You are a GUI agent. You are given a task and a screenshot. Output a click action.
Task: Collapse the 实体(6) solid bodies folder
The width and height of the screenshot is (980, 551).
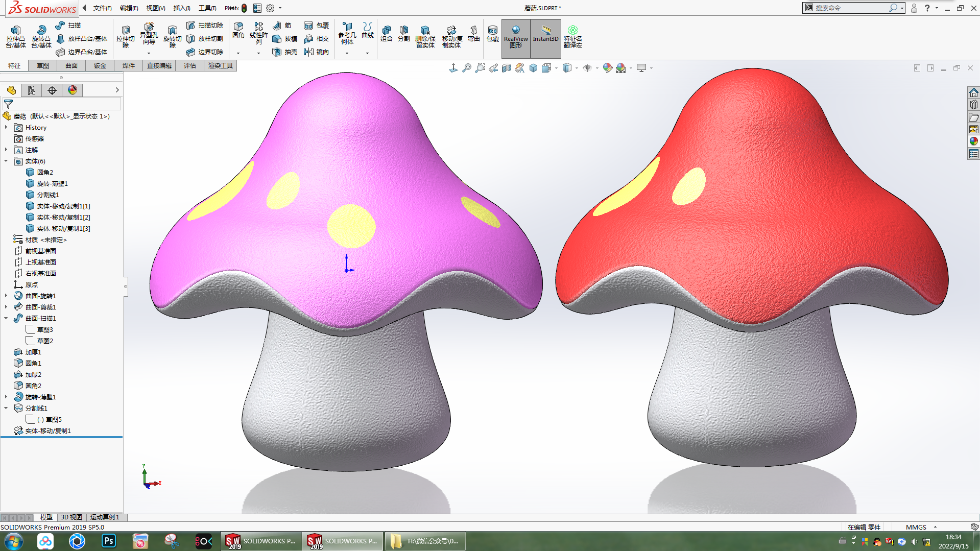[x=6, y=161]
